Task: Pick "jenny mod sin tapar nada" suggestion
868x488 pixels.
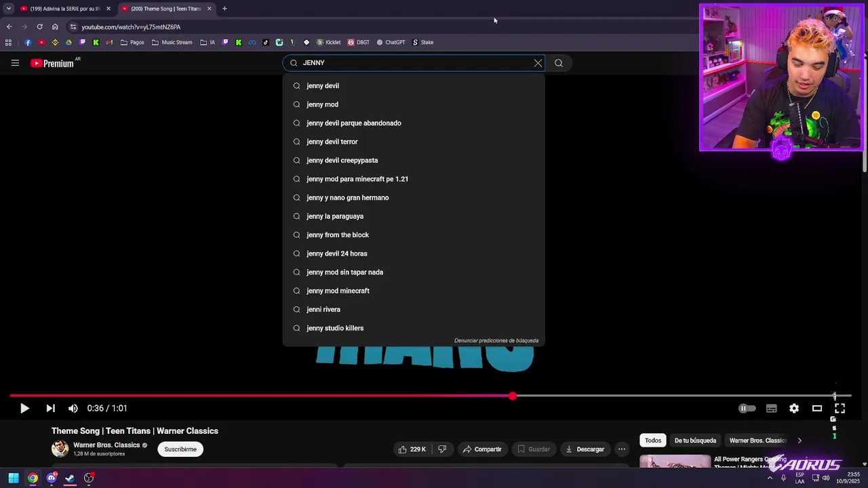Action: click(x=414, y=272)
